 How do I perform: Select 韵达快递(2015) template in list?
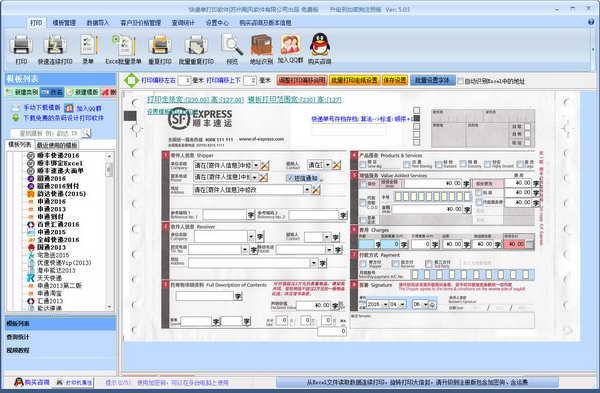coord(61,194)
